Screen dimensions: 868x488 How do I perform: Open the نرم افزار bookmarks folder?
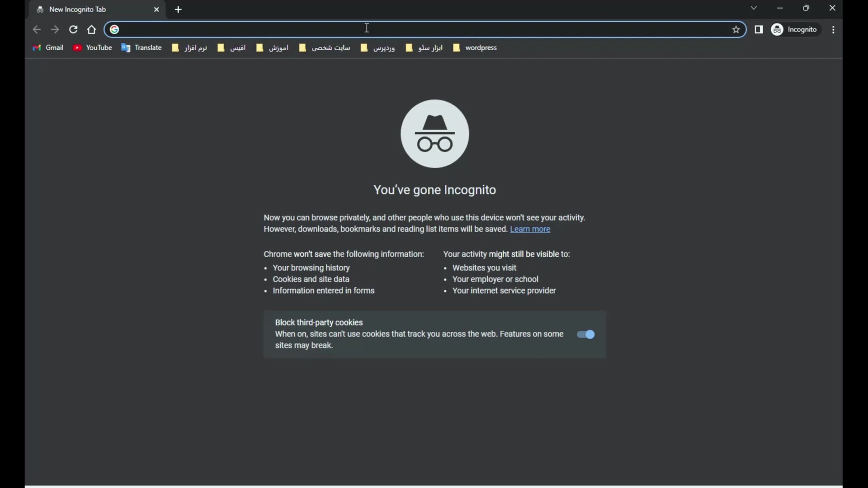click(189, 48)
